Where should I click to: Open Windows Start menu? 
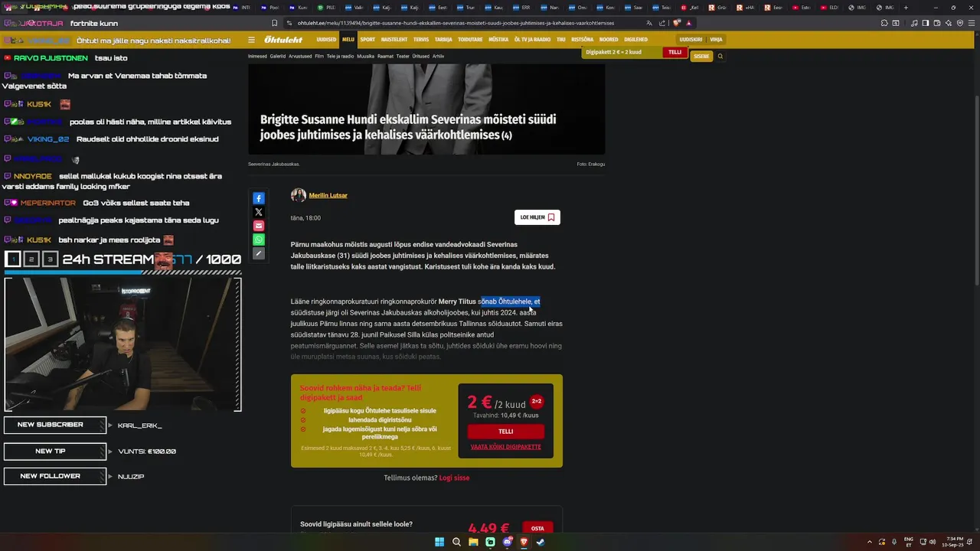tap(439, 542)
